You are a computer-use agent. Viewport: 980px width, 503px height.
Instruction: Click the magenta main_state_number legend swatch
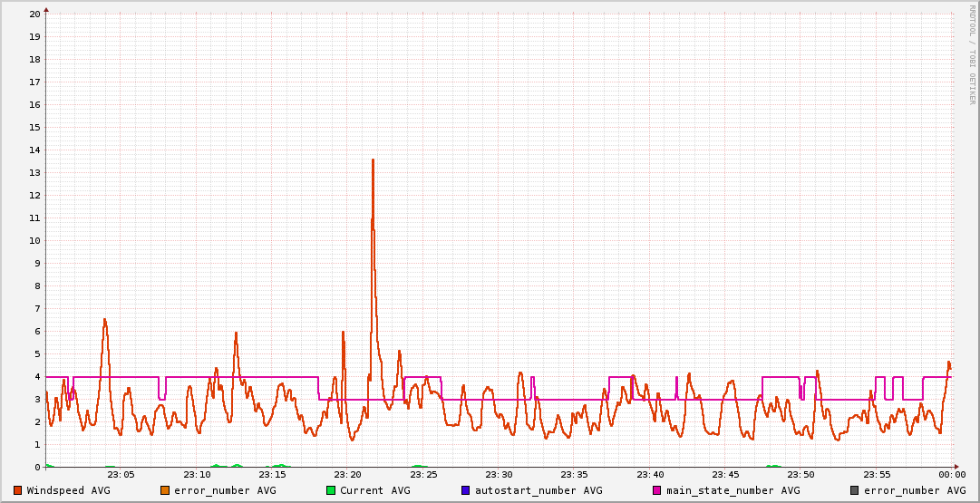point(657,490)
